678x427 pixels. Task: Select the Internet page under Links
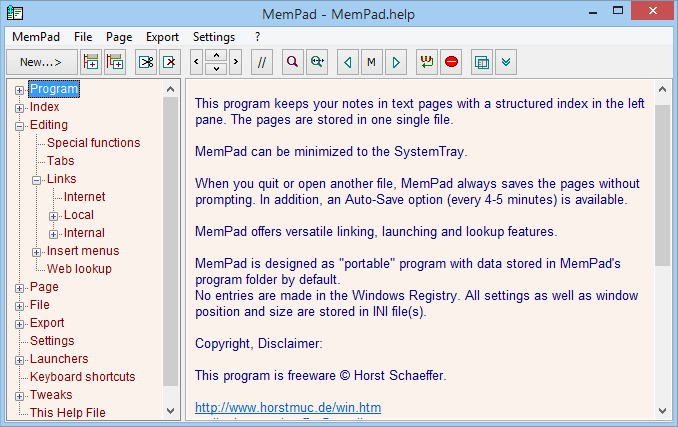coord(84,197)
